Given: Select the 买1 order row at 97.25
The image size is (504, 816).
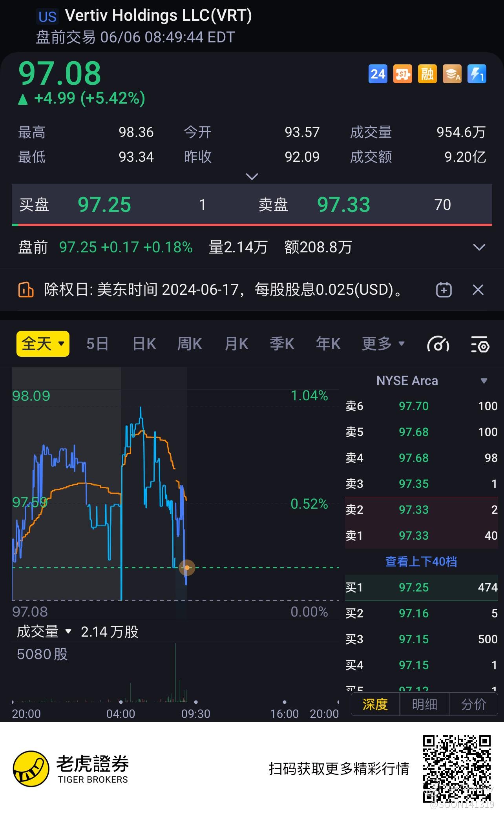Looking at the screenshot, I should pyautogui.click(x=421, y=587).
